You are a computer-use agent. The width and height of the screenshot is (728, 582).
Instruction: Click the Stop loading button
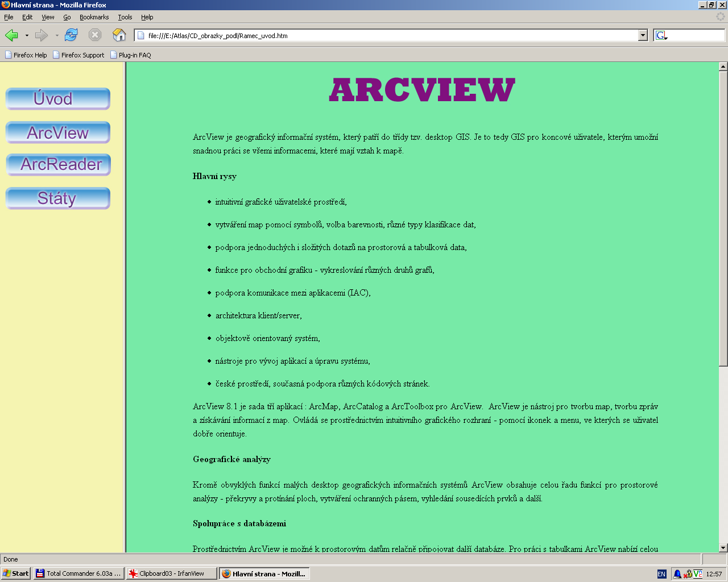point(95,35)
